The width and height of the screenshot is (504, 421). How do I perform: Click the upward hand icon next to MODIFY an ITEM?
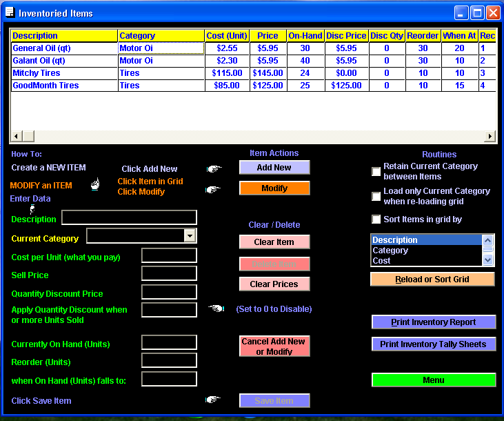(x=95, y=184)
